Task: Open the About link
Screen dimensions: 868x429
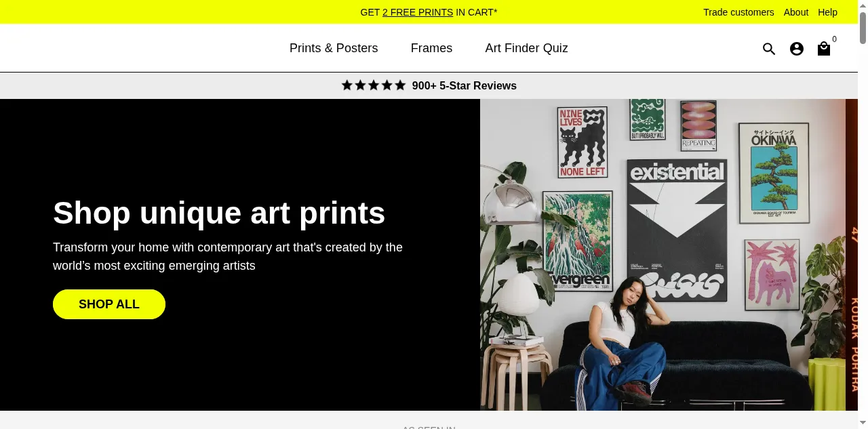Action: pos(796,12)
